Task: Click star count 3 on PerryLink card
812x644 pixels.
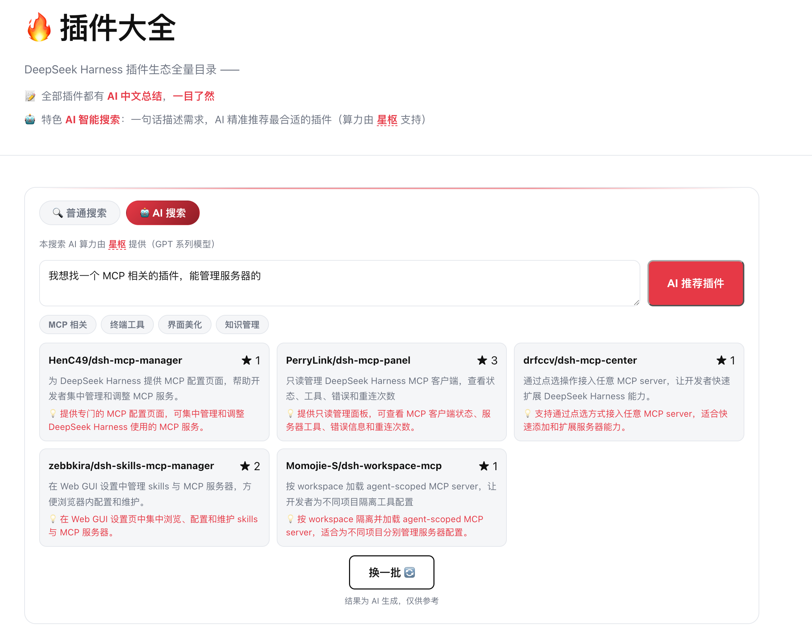Action: coord(494,360)
